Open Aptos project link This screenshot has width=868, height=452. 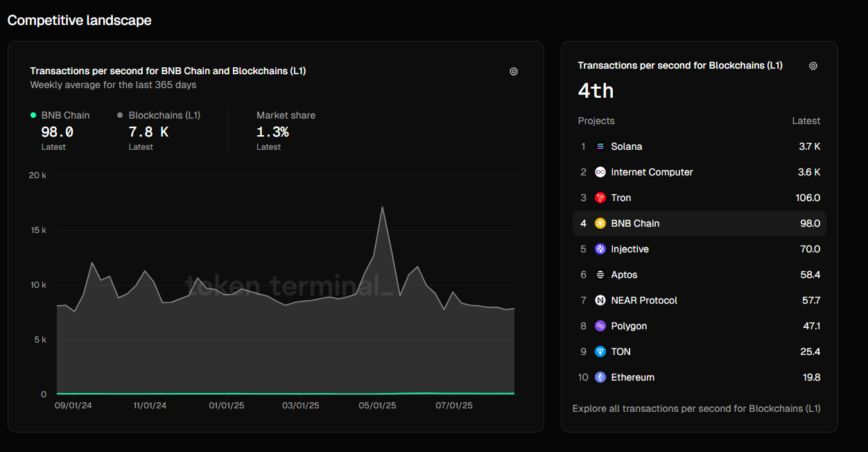(625, 275)
